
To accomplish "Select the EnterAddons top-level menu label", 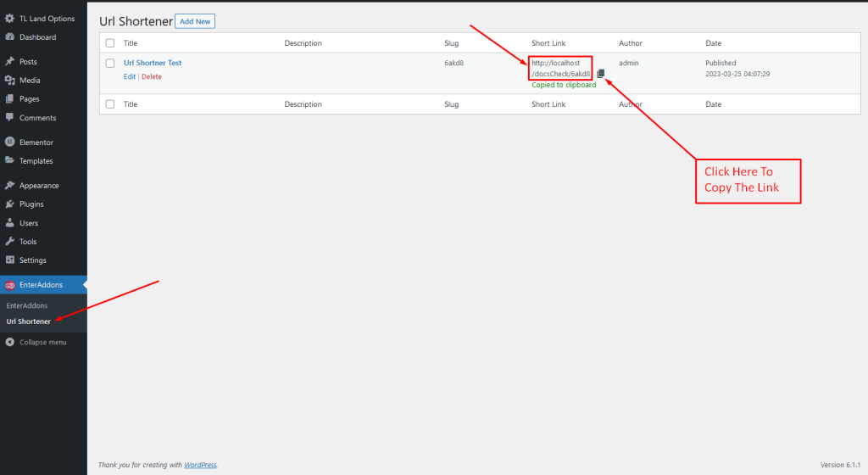I will (x=41, y=284).
